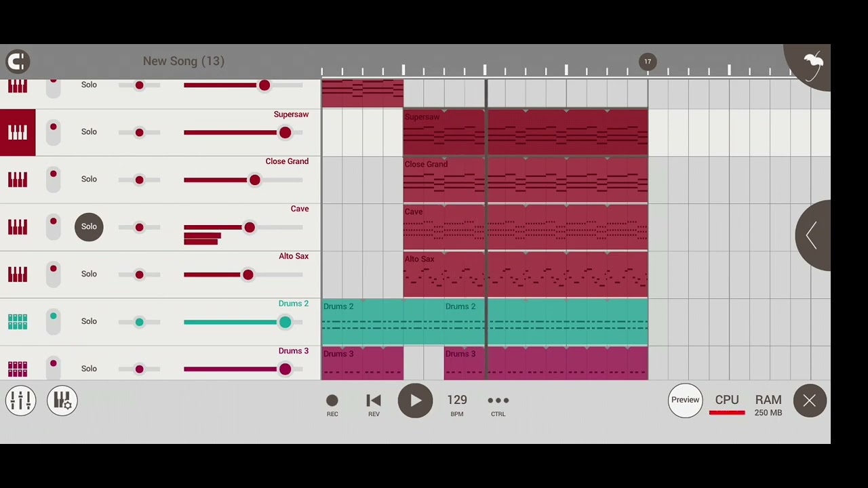
Task: Select the first Cave clip
Action: [444, 228]
